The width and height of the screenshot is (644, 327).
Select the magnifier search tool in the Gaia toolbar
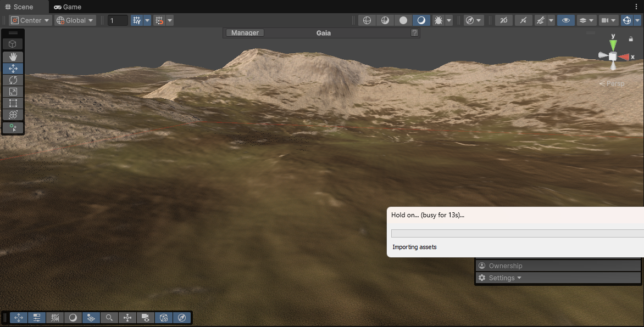[x=109, y=318]
